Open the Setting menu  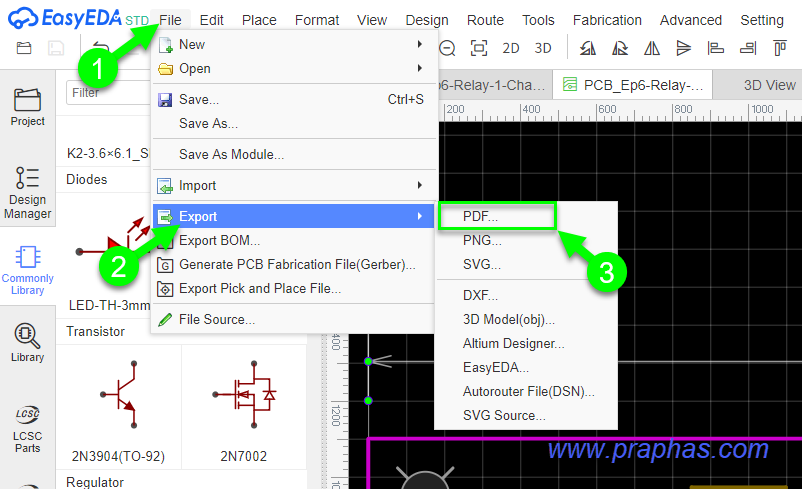click(x=762, y=20)
